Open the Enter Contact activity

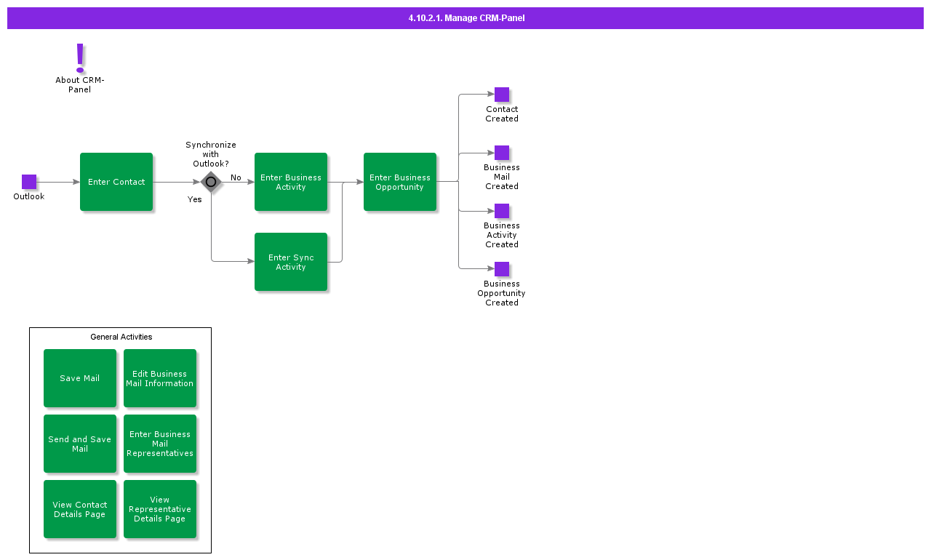(x=116, y=182)
